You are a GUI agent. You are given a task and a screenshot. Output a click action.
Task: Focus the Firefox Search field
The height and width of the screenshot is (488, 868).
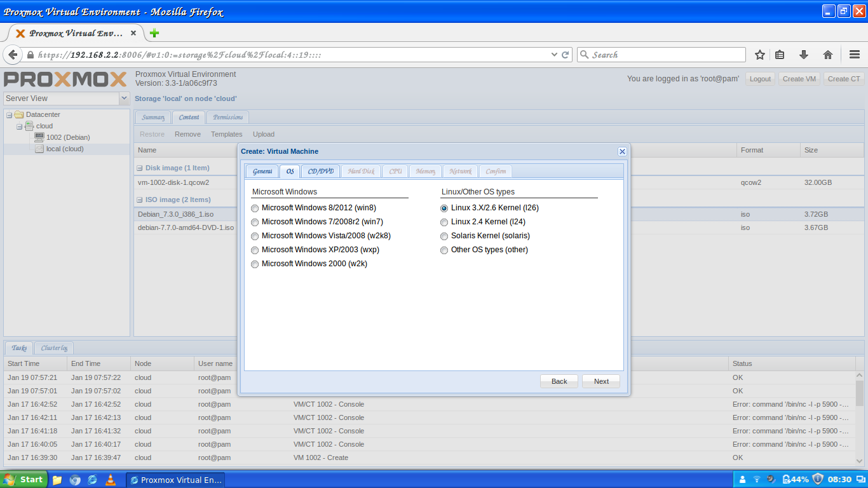tap(661, 55)
